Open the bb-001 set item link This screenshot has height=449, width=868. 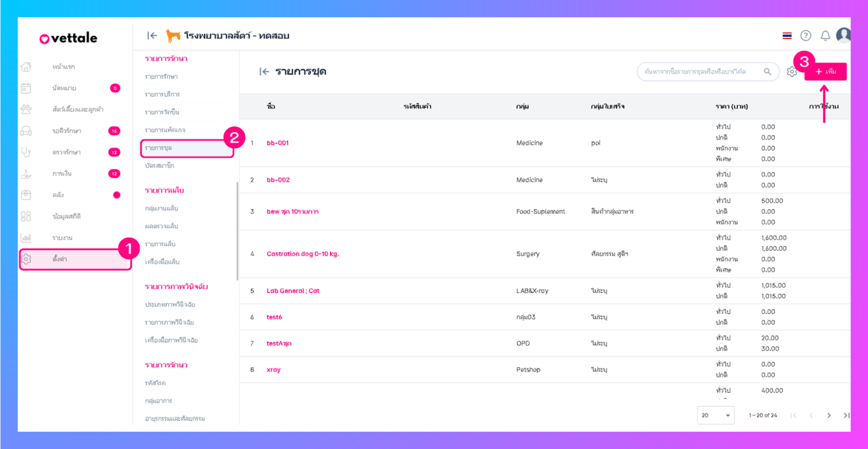(278, 143)
